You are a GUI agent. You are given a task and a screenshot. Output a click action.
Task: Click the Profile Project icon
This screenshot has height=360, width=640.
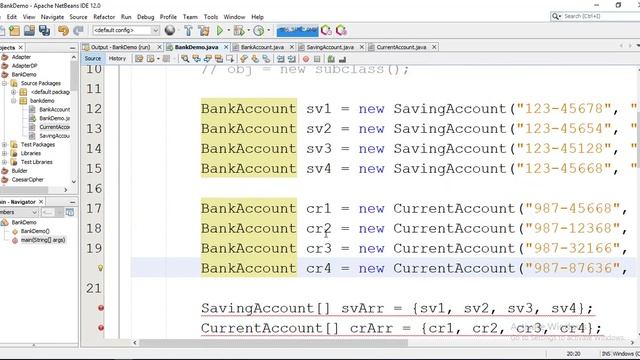click(x=258, y=31)
